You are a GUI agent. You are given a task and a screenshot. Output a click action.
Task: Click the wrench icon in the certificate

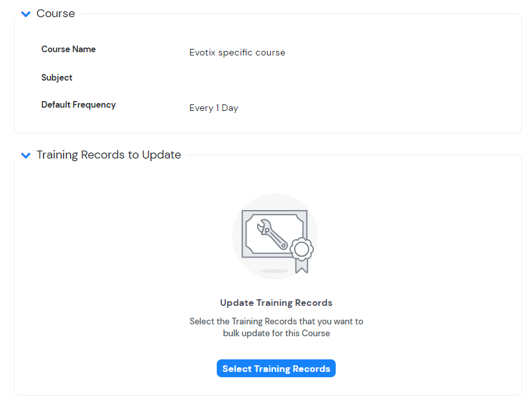[270, 233]
